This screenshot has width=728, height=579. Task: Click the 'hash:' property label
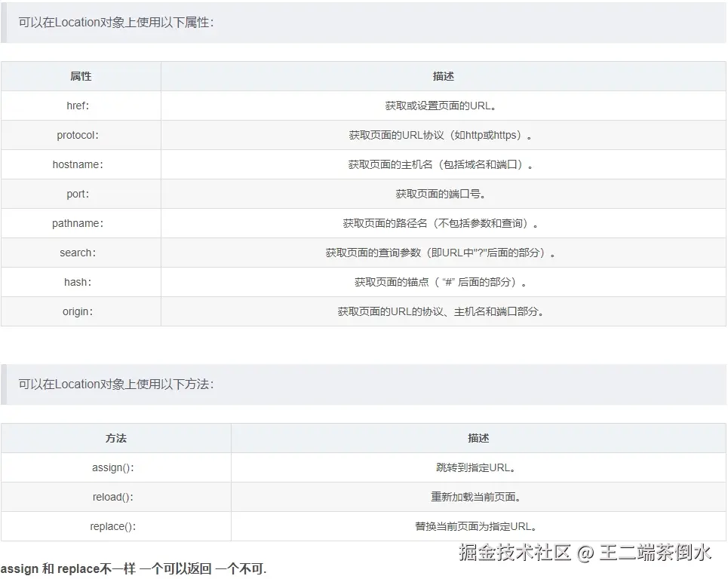point(78,282)
